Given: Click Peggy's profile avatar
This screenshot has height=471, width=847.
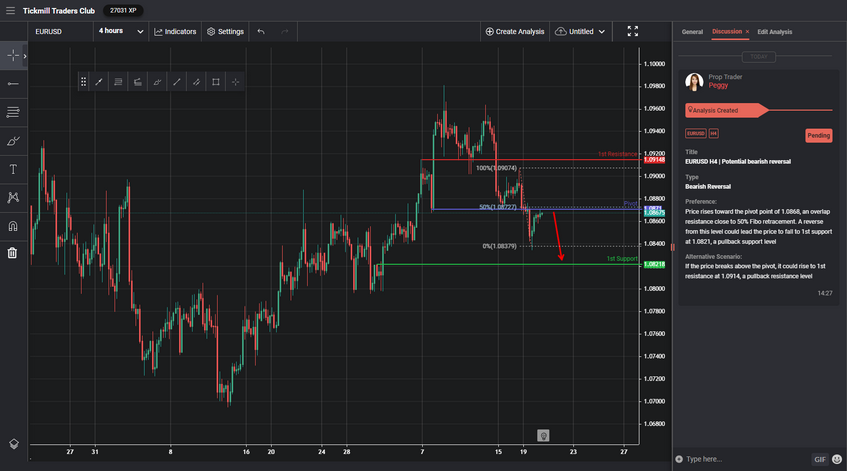Looking at the screenshot, I should [x=694, y=82].
